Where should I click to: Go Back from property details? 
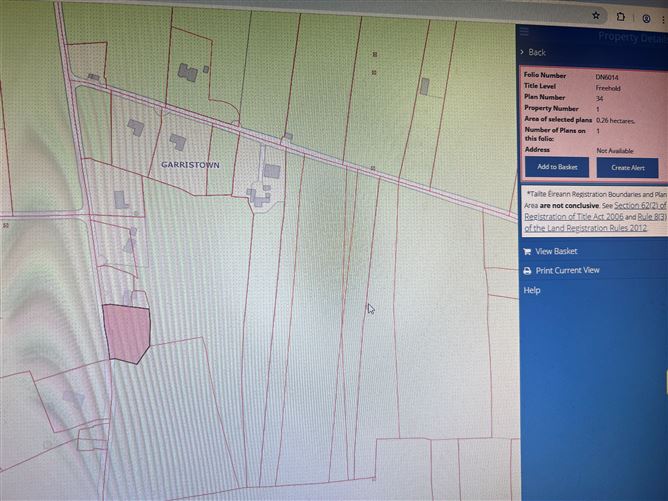pyautogui.click(x=537, y=52)
